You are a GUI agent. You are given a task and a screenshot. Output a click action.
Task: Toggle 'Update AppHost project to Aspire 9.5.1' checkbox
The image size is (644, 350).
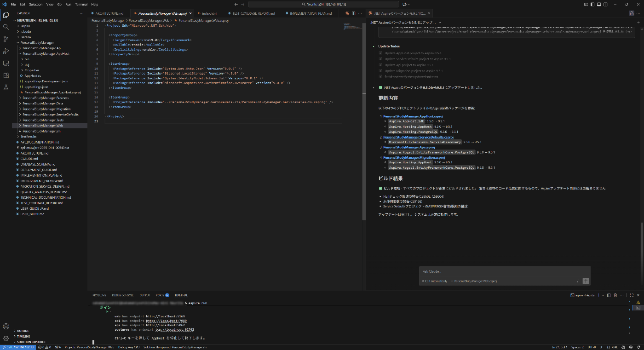pos(380,53)
